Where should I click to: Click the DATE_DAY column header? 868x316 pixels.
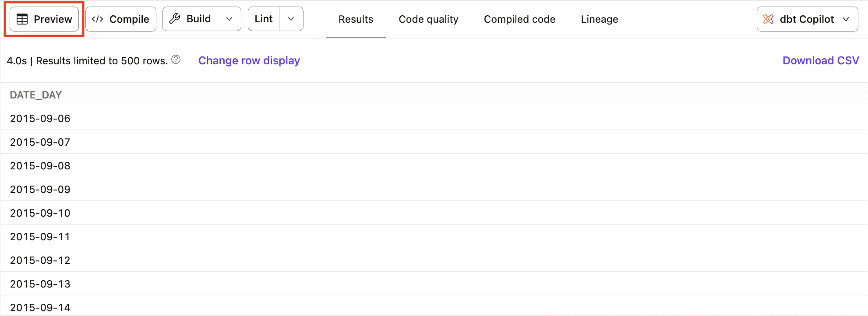point(36,95)
